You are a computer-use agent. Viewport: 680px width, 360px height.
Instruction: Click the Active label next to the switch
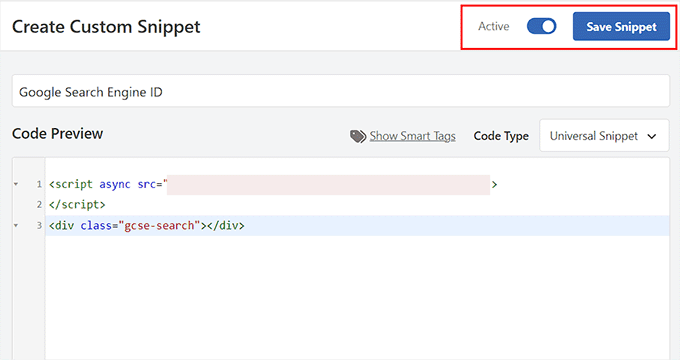point(494,26)
